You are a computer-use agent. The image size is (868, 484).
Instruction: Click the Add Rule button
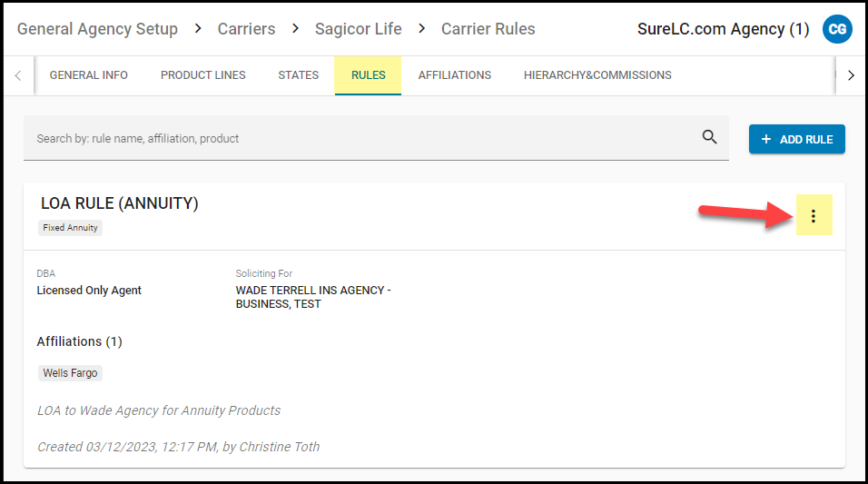tap(796, 139)
